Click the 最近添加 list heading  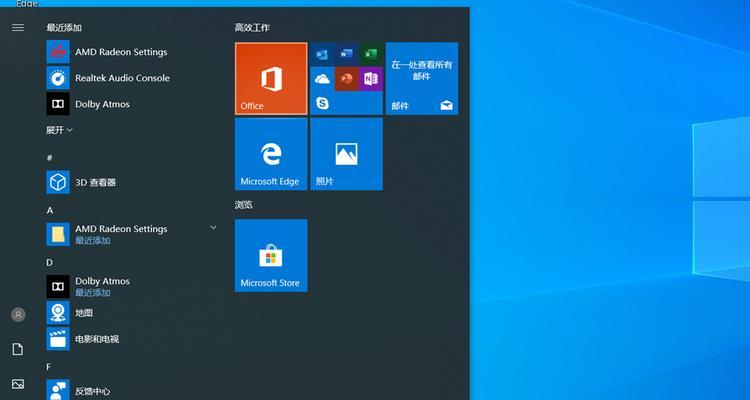(64, 28)
